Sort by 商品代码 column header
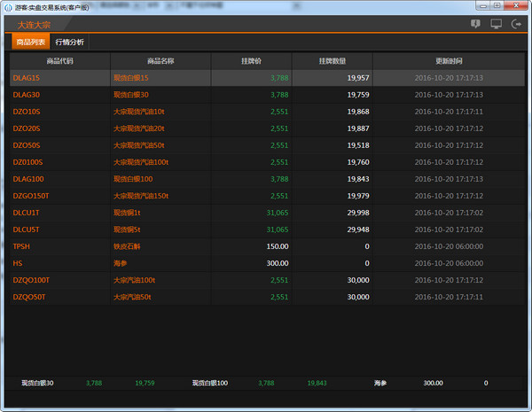The height and width of the screenshot is (412, 532). click(x=59, y=61)
